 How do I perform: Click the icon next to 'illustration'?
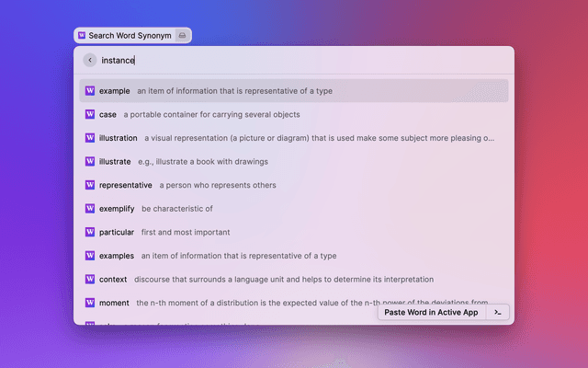[90, 138]
